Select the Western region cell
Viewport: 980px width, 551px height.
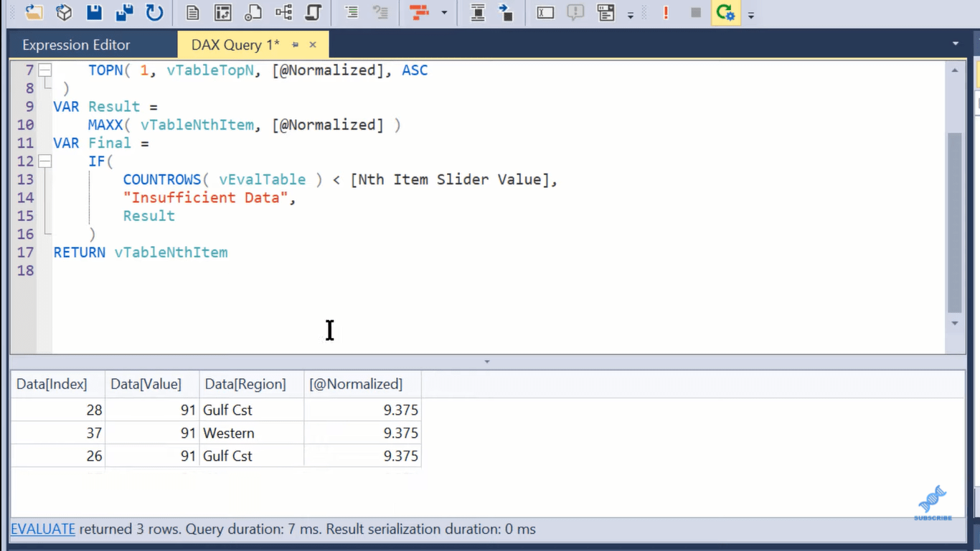click(252, 433)
